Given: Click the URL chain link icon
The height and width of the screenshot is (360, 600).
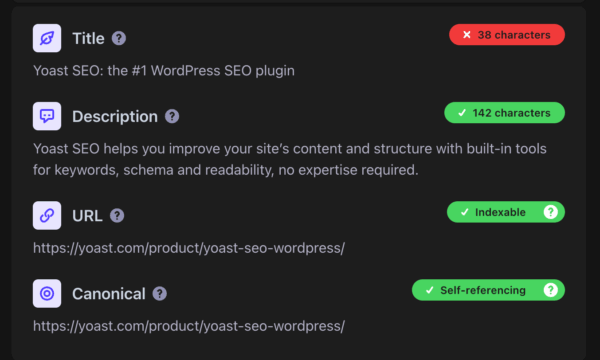Looking at the screenshot, I should 47,215.
